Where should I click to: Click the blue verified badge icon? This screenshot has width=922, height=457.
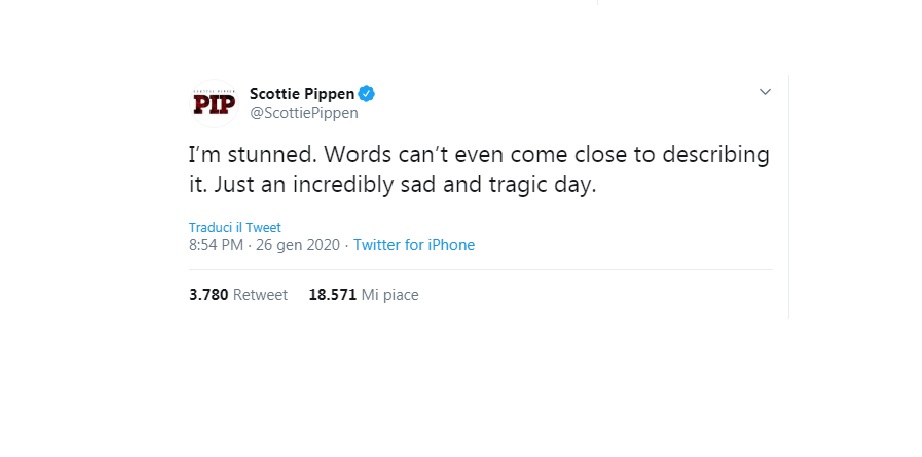pyautogui.click(x=367, y=94)
